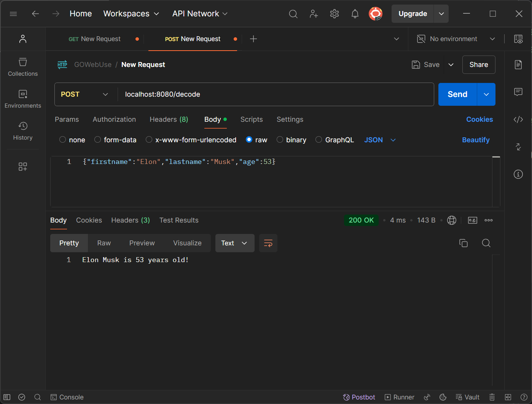Open the hamburger main menu
Image resolution: width=532 pixels, height=404 pixels.
(x=13, y=14)
